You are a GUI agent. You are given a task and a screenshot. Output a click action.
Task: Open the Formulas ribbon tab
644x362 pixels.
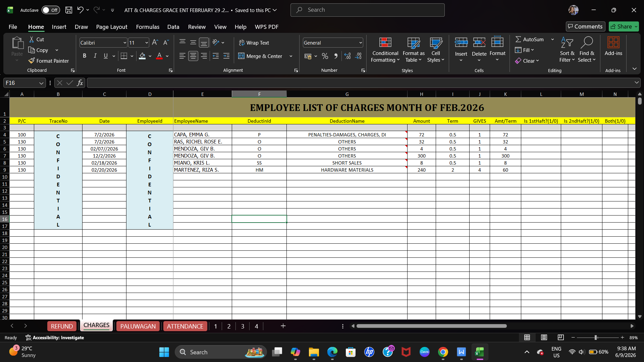(148, 27)
